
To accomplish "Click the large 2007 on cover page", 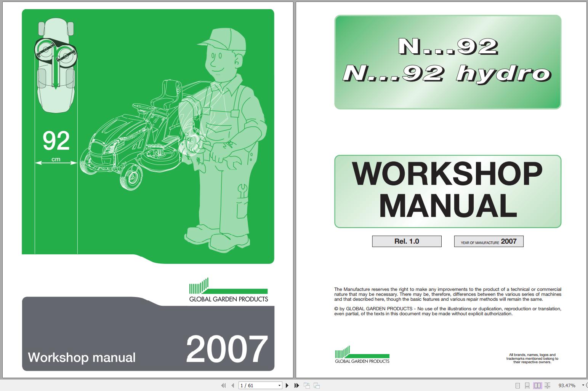I will point(227,349).
